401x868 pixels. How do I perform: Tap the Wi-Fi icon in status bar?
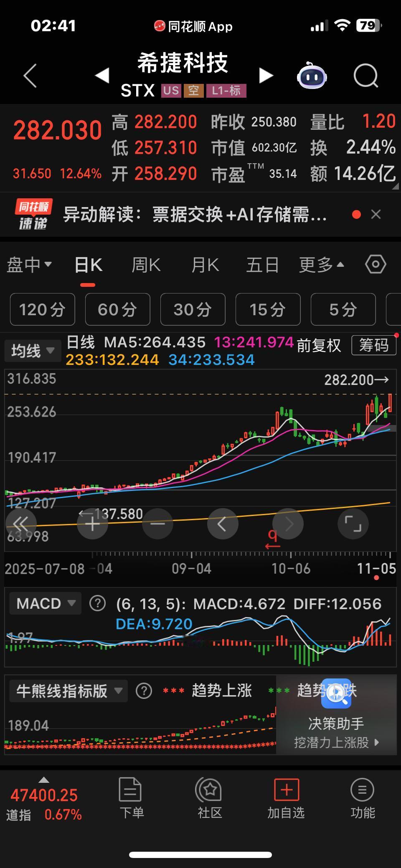pos(342,26)
